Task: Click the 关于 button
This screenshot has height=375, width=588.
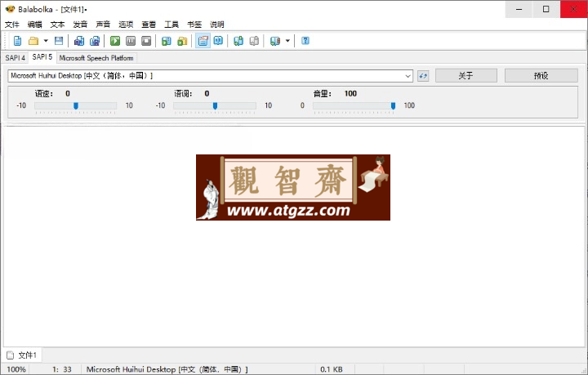Action: 466,76
